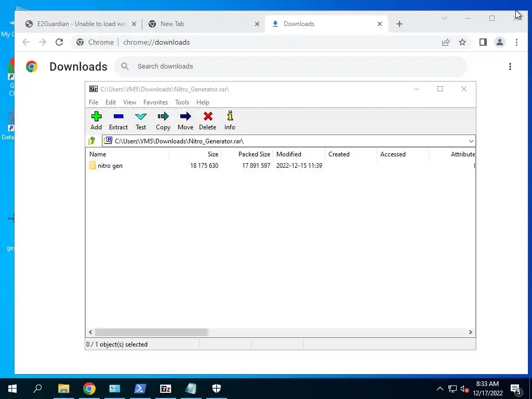Open Chrome profile avatar icon
Viewport: 532px width, 399px height.
tap(499, 42)
